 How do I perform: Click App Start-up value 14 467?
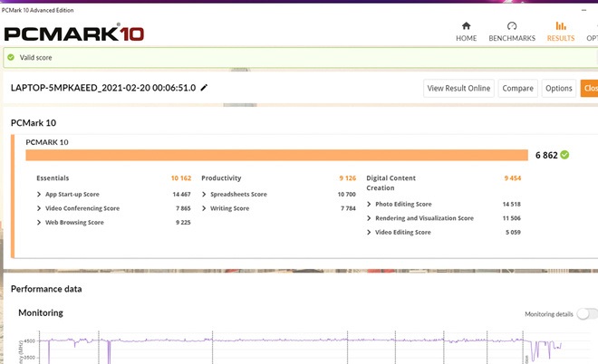point(181,195)
